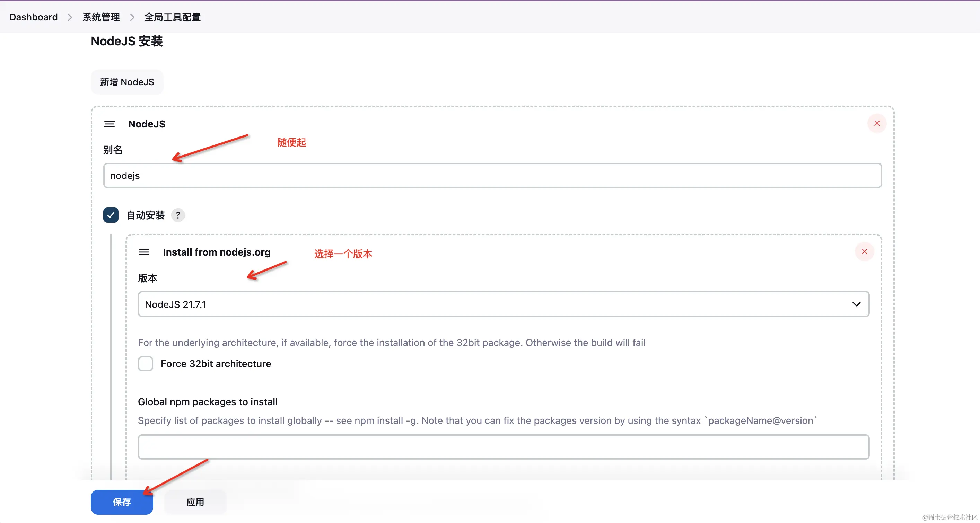This screenshot has width=980, height=523.
Task: Click breadcrumb chevron after Dashboard
Action: tap(70, 18)
